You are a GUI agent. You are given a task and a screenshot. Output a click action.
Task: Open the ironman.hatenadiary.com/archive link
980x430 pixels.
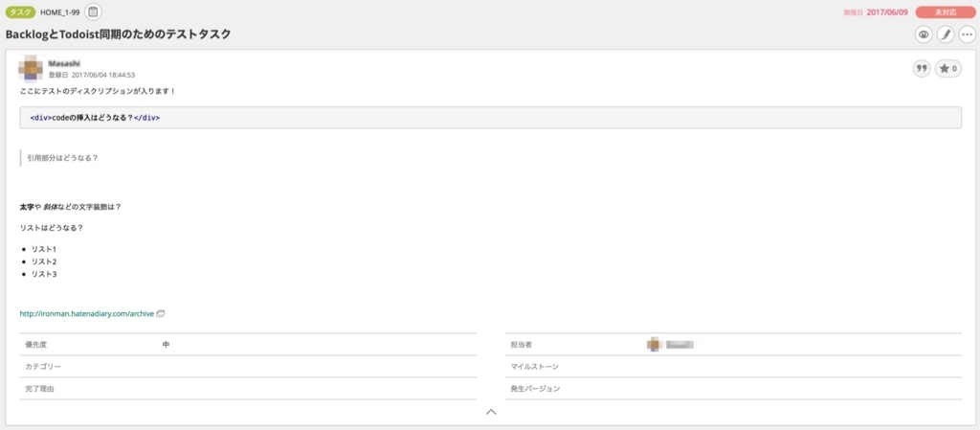point(87,314)
